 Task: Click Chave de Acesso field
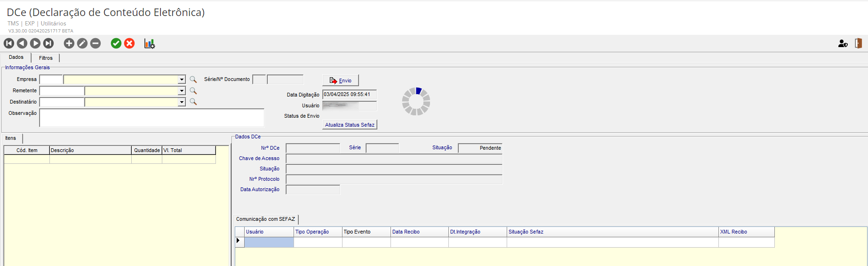[x=394, y=159]
